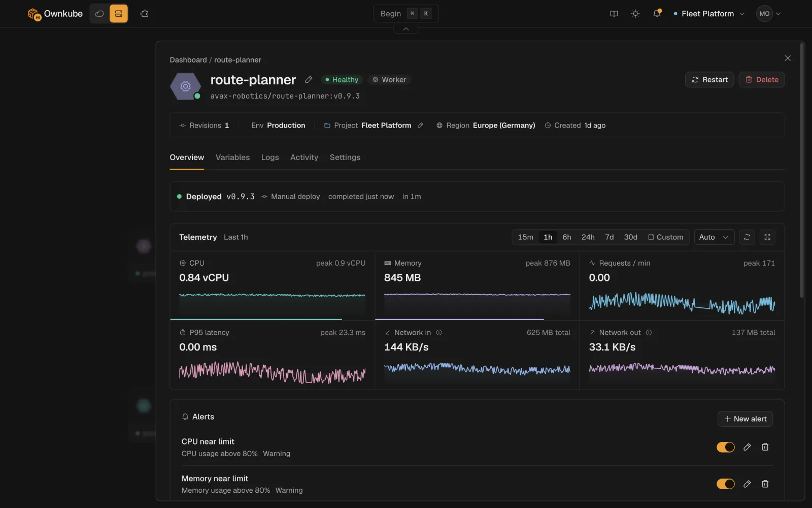812x508 pixels.
Task: Select the server list view icon
Action: point(119,14)
